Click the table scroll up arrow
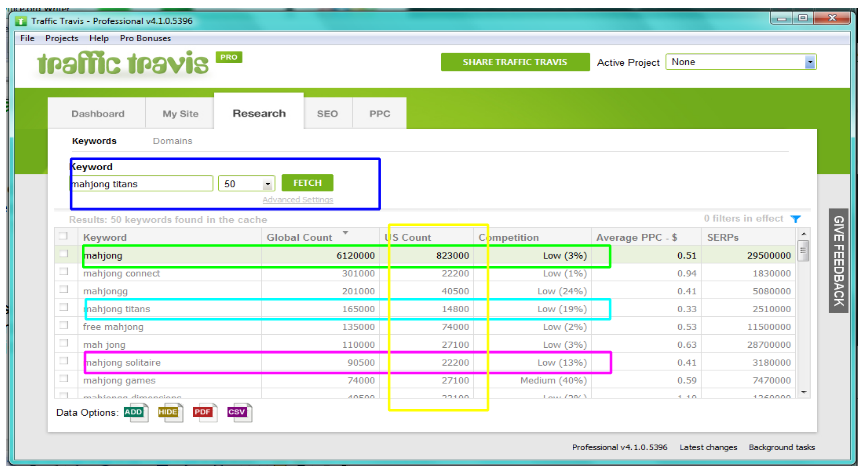The image size is (865, 472). (x=803, y=234)
